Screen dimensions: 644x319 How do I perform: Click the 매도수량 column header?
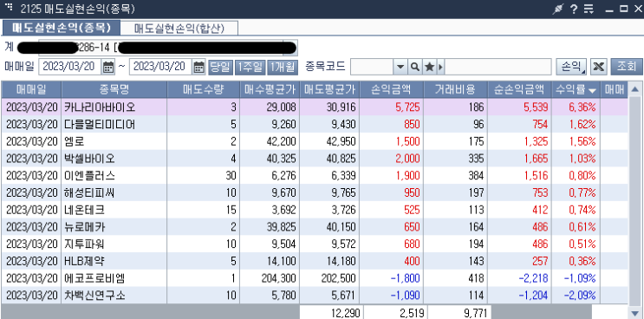click(204, 89)
